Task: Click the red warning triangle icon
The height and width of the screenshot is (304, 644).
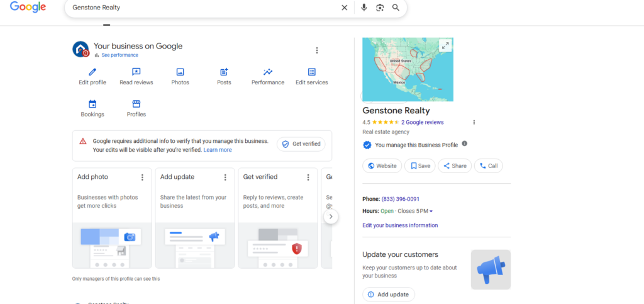Action: (83, 142)
